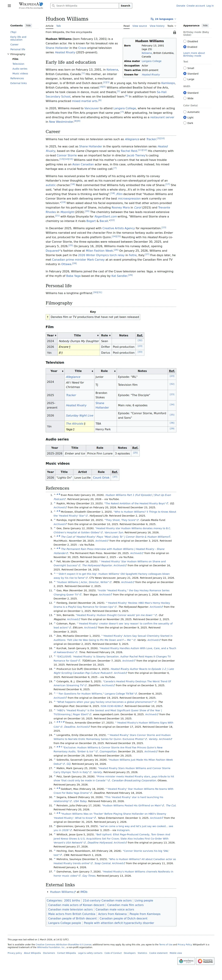Sort Television table by Title arrow
The width and height of the screenshot is (222, 980).
(92, 371)
